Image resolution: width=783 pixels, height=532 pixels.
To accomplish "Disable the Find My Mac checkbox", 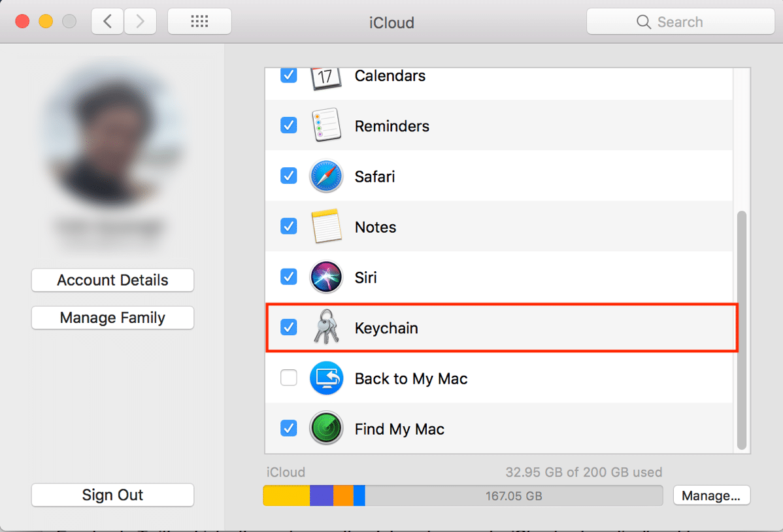I will click(289, 428).
